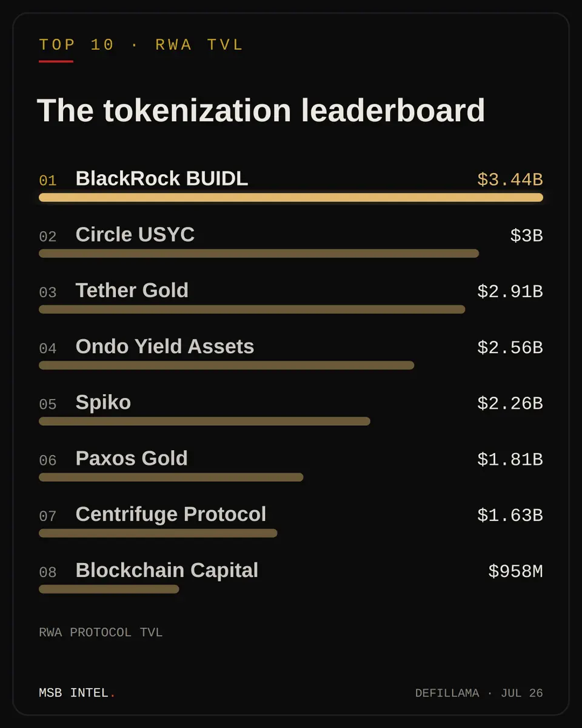The width and height of the screenshot is (582, 728).
Task: Select the Paxos Gold label
Action: tap(132, 458)
